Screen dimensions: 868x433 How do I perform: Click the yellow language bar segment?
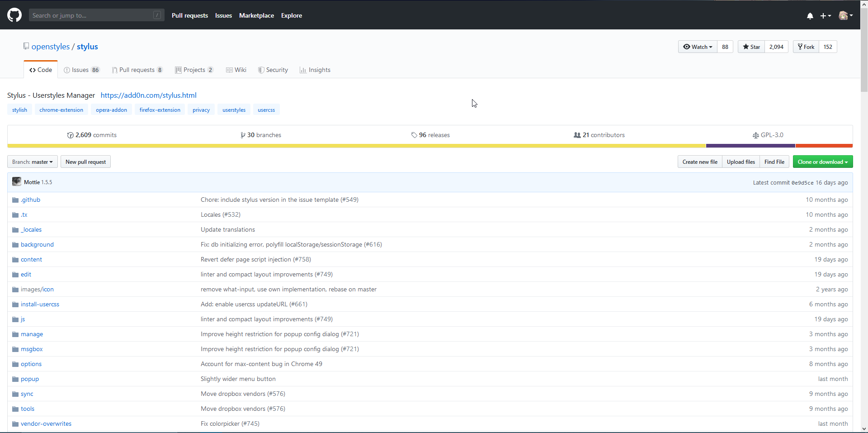click(x=357, y=146)
